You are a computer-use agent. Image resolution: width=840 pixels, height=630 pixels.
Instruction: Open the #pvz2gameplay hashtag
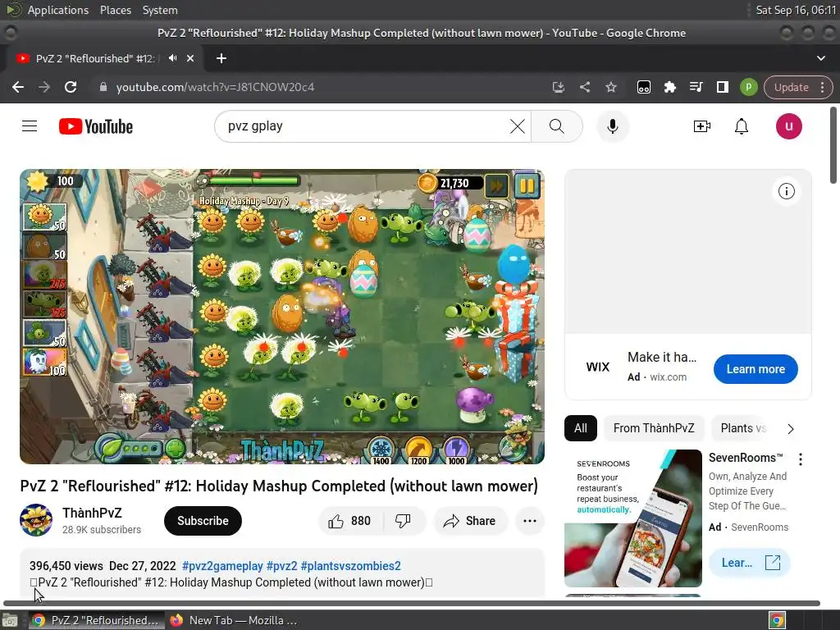point(222,566)
